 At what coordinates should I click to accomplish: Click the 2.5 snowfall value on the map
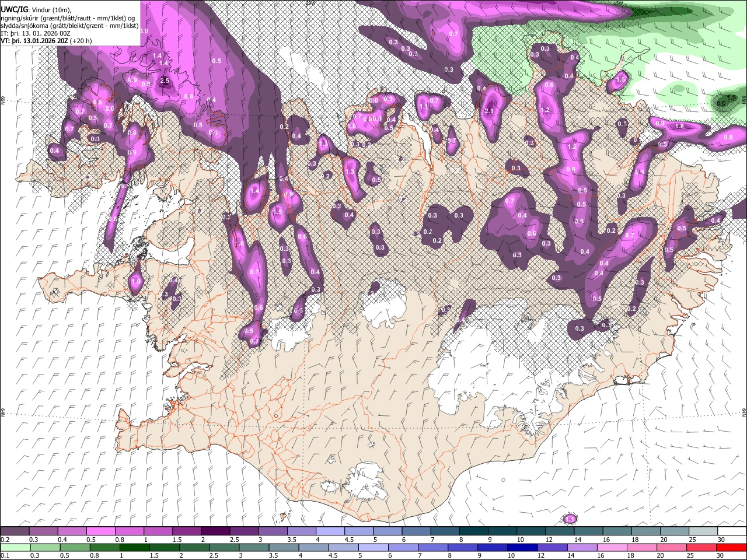pyautogui.click(x=165, y=81)
